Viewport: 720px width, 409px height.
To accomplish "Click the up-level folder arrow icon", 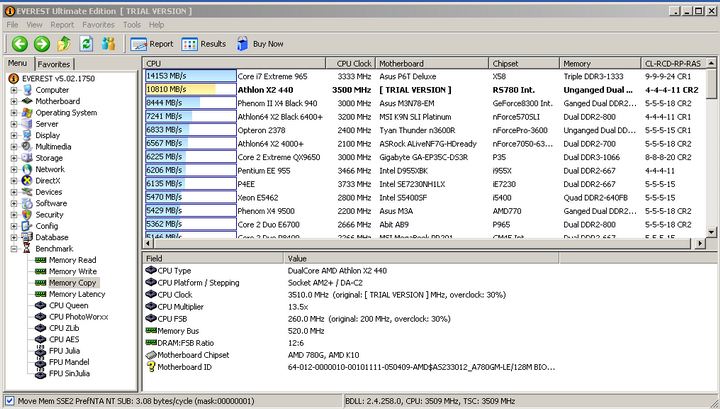I will 64,44.
